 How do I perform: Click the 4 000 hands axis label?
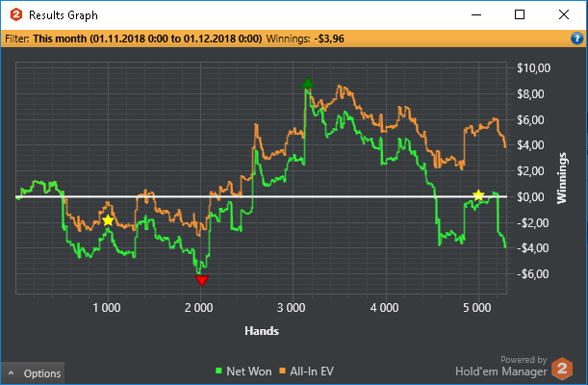(384, 308)
